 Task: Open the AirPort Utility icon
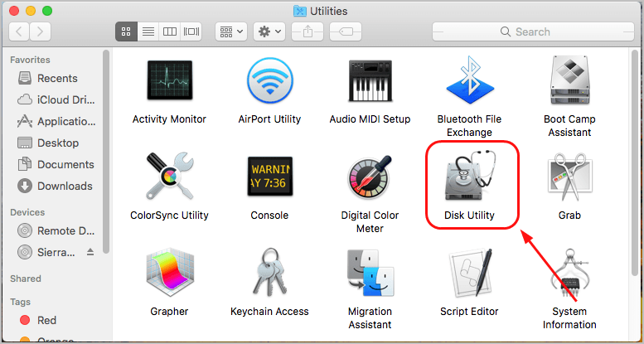click(270, 80)
